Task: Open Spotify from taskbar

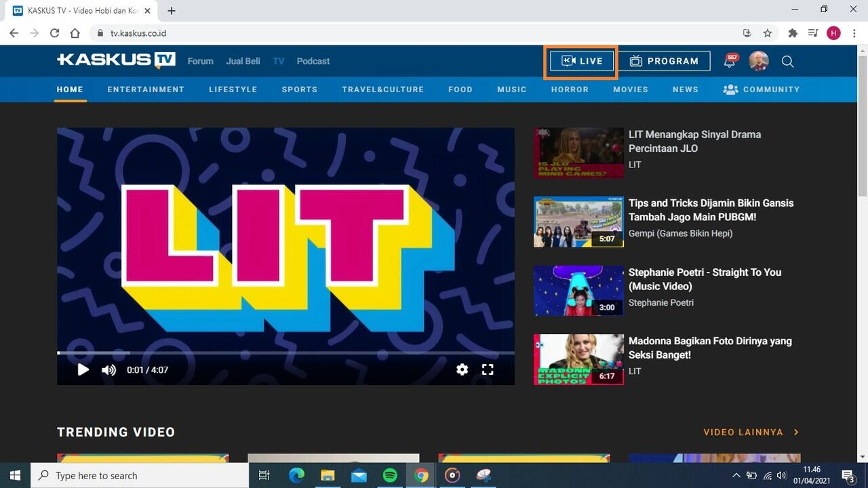Action: click(x=390, y=475)
